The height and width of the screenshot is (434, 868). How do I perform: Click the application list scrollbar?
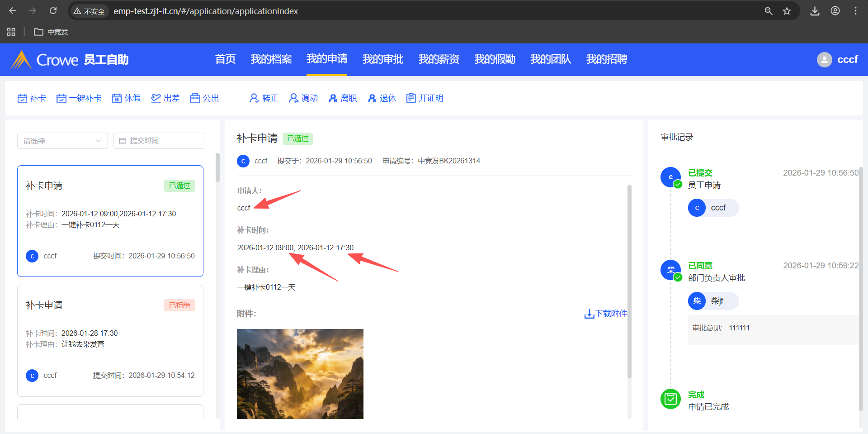217,167
